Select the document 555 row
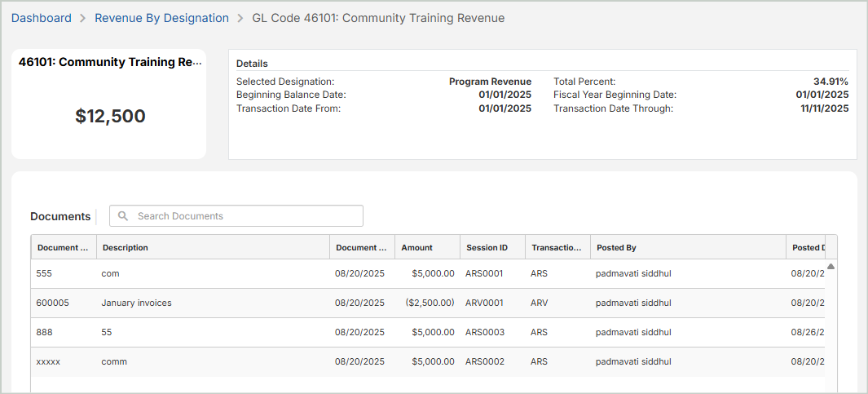868x394 pixels. [x=45, y=273]
